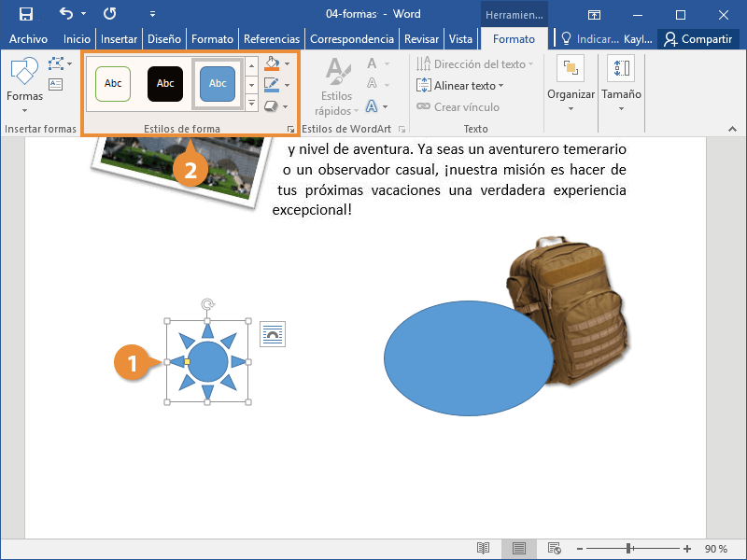
Task: Click the Text Fill letter A icon
Action: [372, 63]
